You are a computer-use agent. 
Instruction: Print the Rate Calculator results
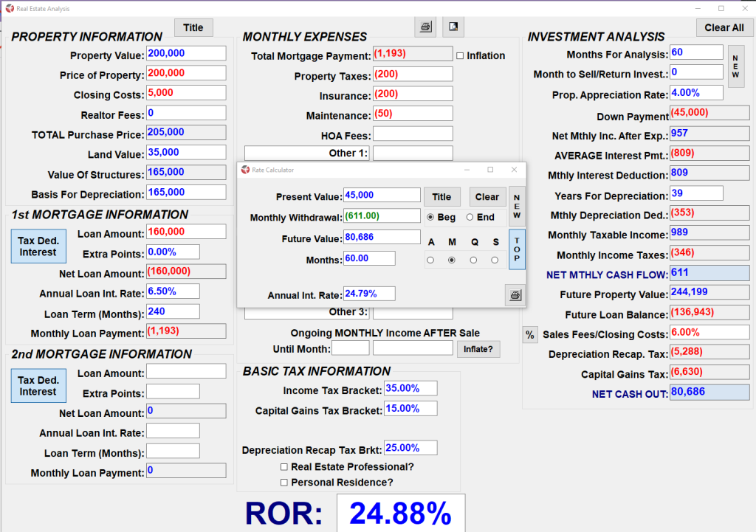coord(515,295)
